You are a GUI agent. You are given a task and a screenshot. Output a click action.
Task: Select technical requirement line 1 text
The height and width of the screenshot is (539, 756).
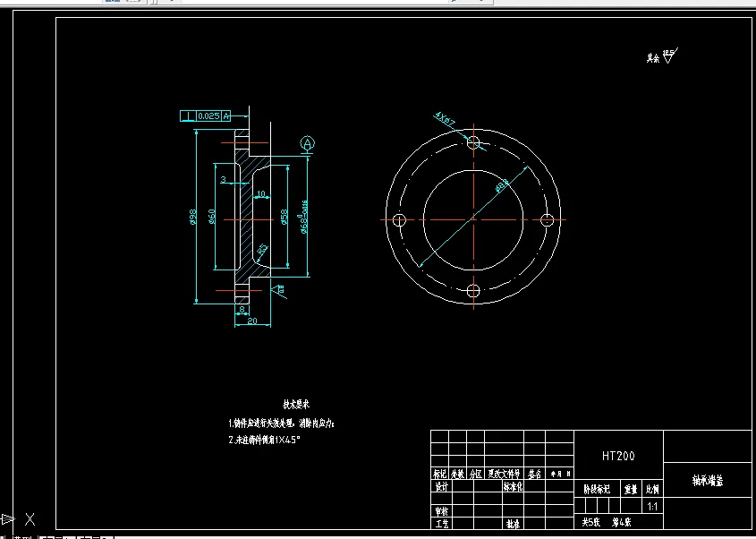click(x=281, y=423)
